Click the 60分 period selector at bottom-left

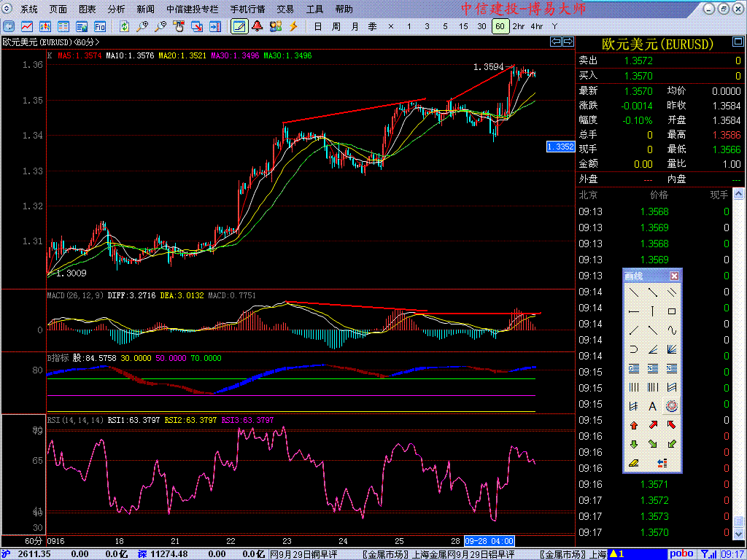34,541
